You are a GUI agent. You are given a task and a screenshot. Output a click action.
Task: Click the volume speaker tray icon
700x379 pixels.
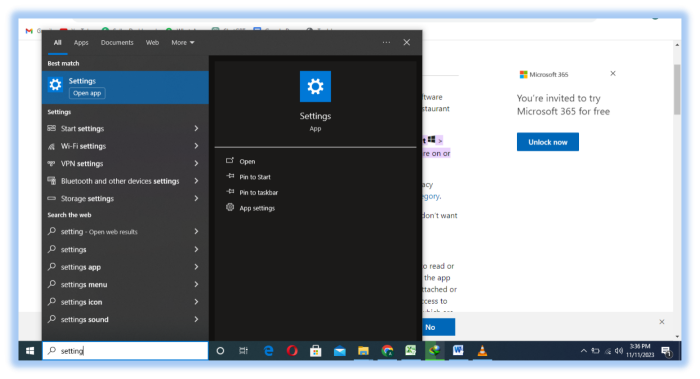[x=619, y=351]
